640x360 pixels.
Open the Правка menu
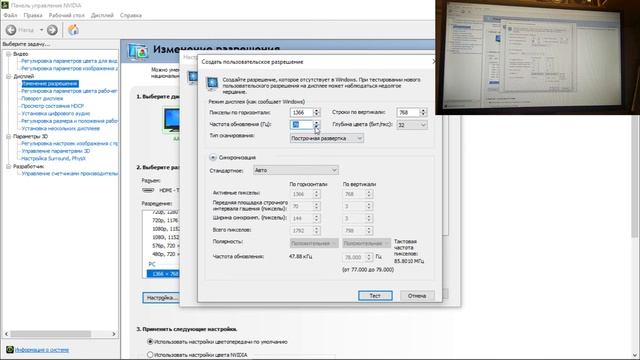click(33, 15)
